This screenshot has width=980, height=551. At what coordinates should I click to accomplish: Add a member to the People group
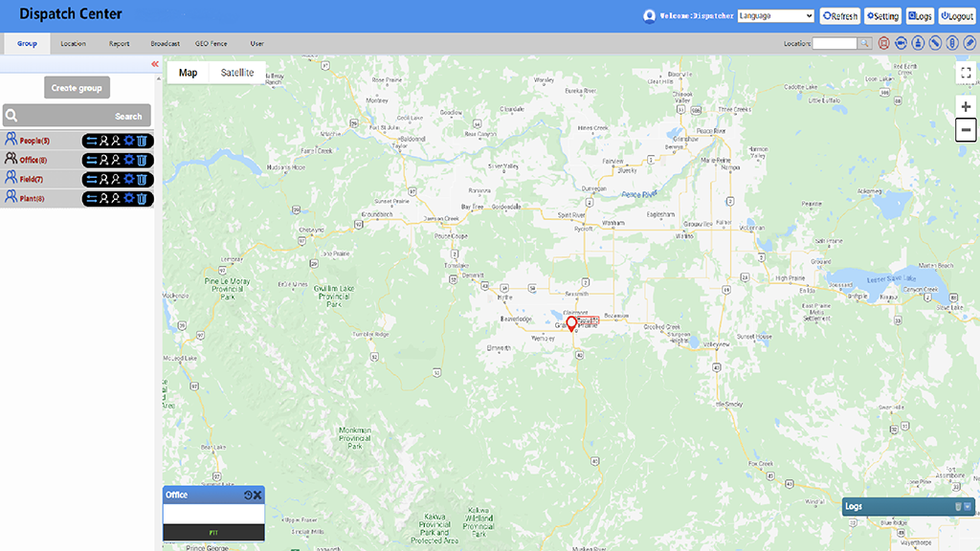tap(104, 142)
